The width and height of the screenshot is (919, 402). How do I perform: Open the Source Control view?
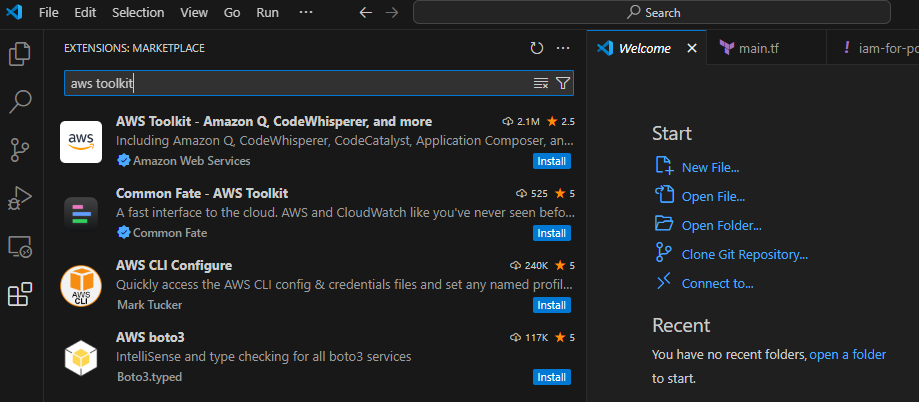click(20, 150)
